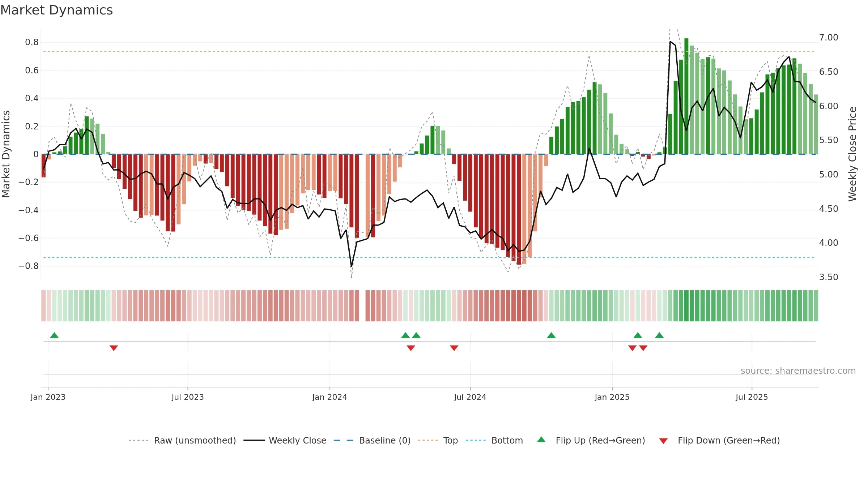Toggle the Baseline (0) legend entry

pyautogui.click(x=372, y=440)
